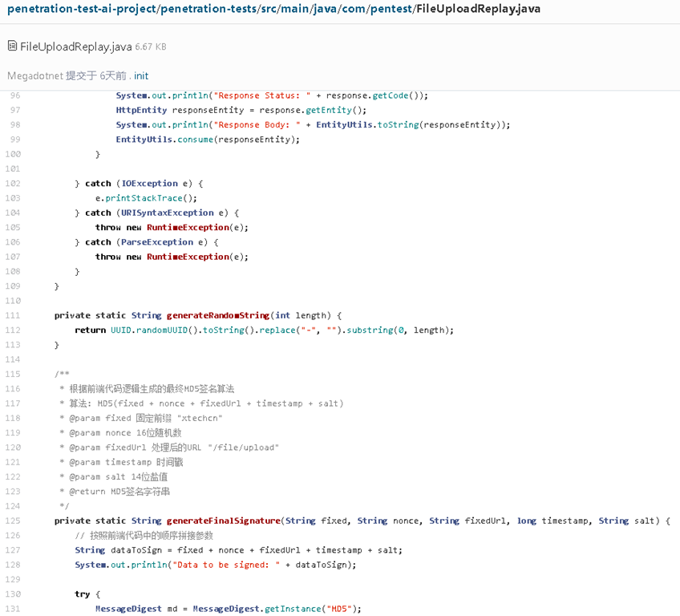Select line number 106
The width and height of the screenshot is (680, 616).
(x=13, y=242)
